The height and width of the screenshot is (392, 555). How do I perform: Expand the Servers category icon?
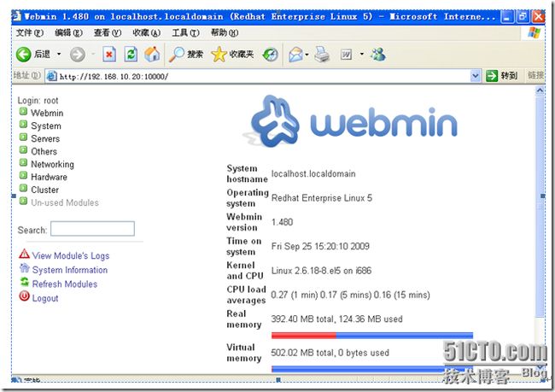pyautogui.click(x=23, y=137)
